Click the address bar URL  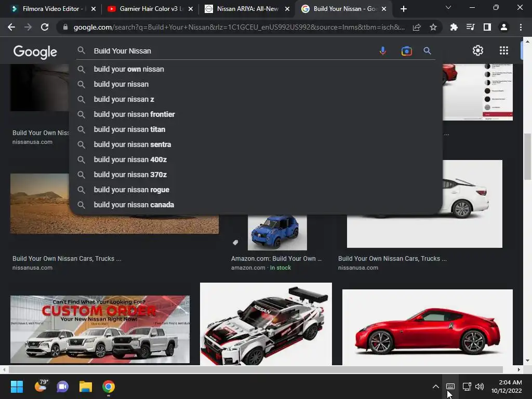pos(239,27)
